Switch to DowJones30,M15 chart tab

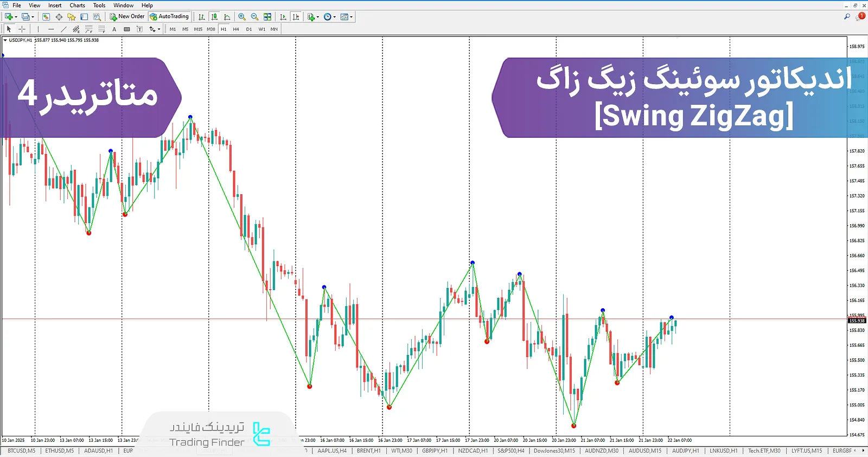pos(554,451)
